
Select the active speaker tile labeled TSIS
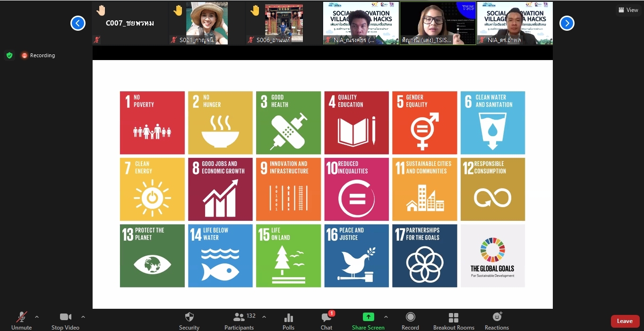tap(438, 23)
